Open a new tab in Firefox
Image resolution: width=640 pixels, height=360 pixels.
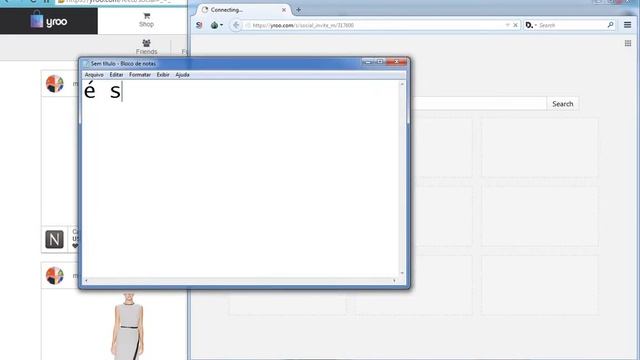tap(298, 10)
